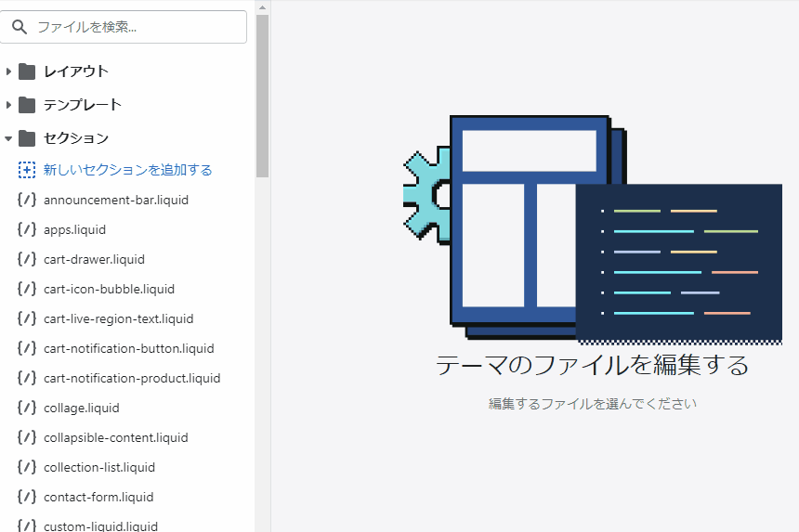Viewport: 799px width, 532px height.
Task: Click liquid icon beside cart-notification-product.liquid
Action: 27,378
